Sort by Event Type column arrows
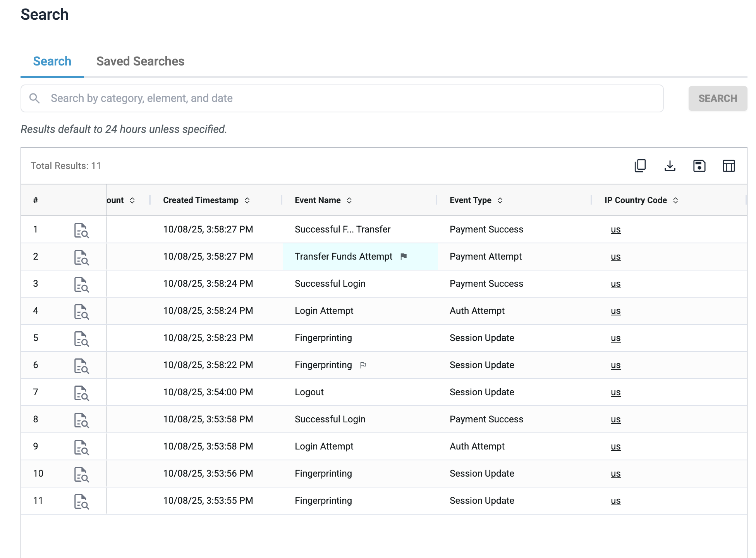This screenshot has height=558, width=756. tap(500, 200)
